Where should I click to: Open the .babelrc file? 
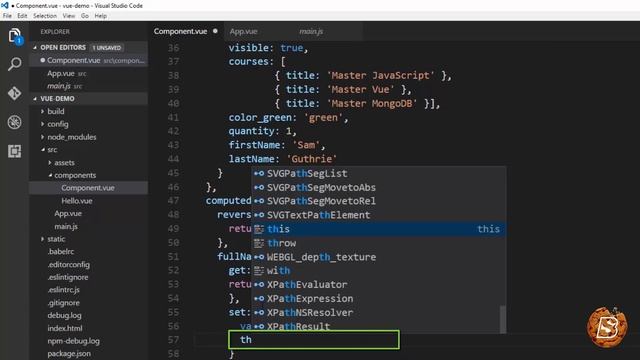pos(60,251)
